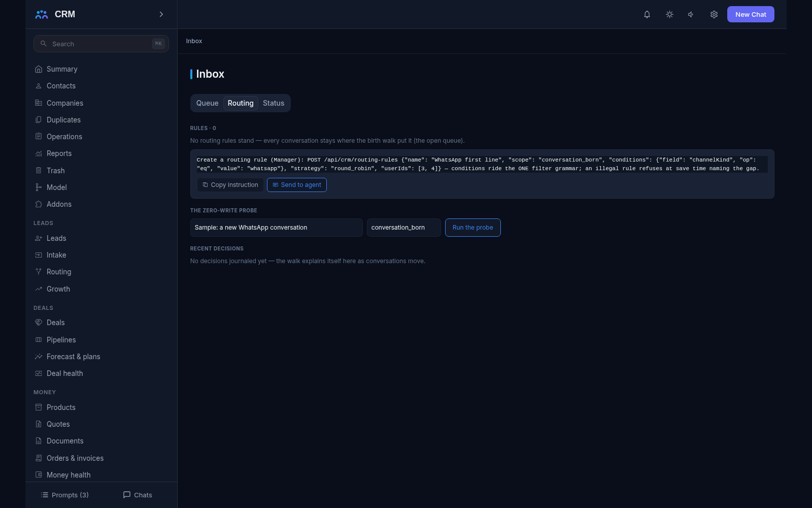812x508 pixels.
Task: Open Deal health page
Action: [101, 373]
